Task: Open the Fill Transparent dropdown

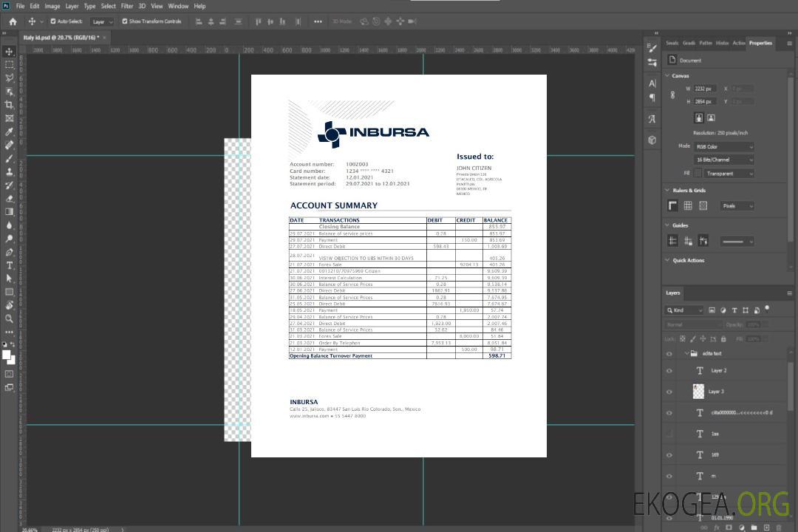Action: coord(729,174)
